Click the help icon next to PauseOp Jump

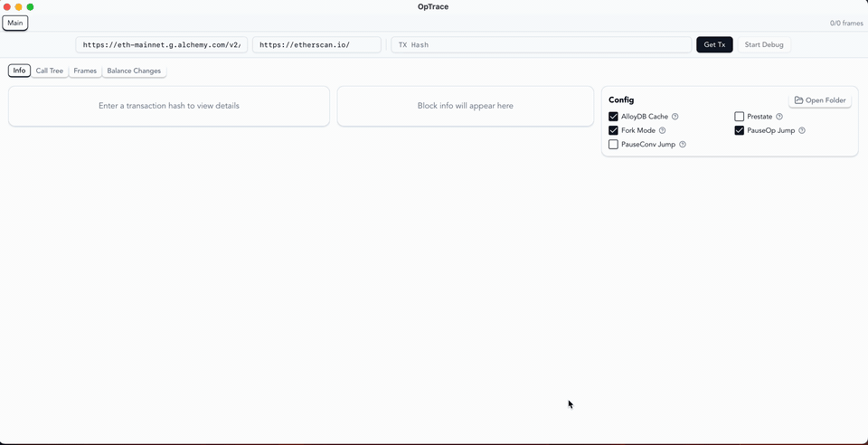[802, 130]
